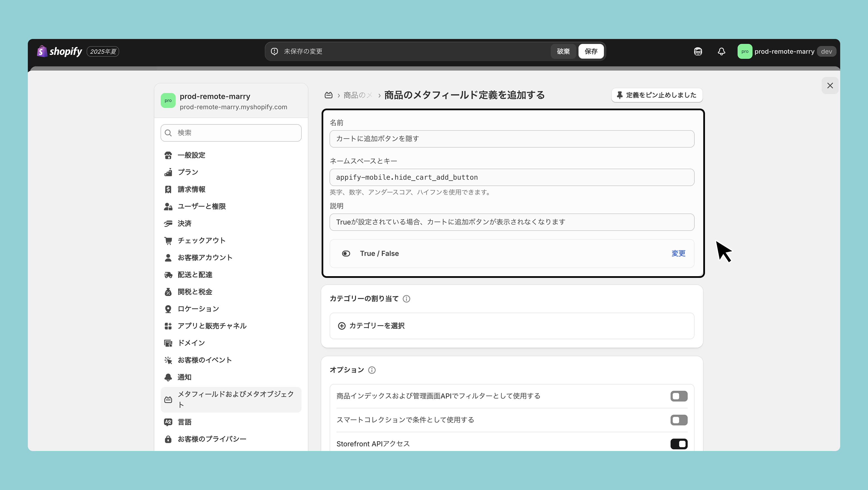Open the Sidekick assistant icon in top bar
This screenshot has height=490, width=868.
click(x=698, y=51)
